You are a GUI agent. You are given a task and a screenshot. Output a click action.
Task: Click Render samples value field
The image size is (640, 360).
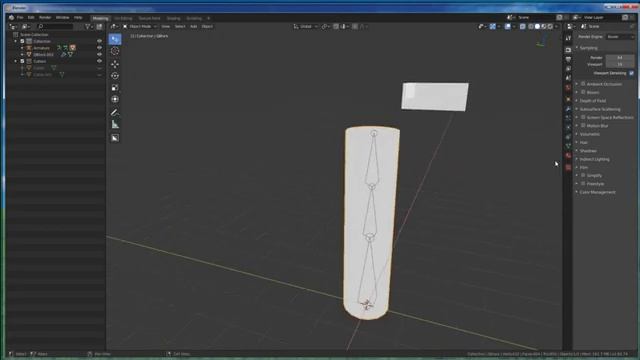(x=620, y=58)
